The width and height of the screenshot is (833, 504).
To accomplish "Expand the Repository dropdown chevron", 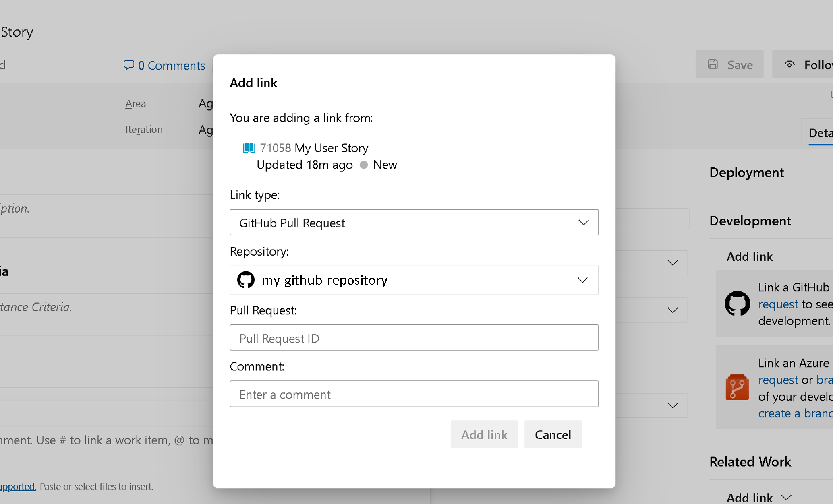I will pyautogui.click(x=582, y=280).
